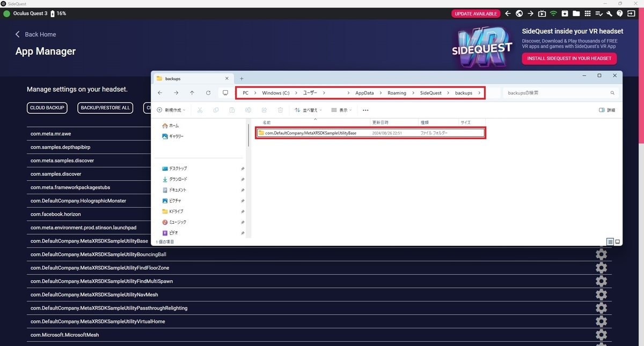The height and width of the screenshot is (346, 644).
Task: Open Kドライブ folder in Explorer sidebar
Action: pos(173,211)
